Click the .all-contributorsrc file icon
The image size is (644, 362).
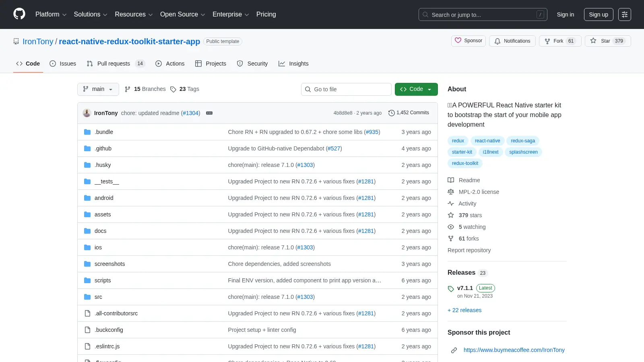click(87, 313)
